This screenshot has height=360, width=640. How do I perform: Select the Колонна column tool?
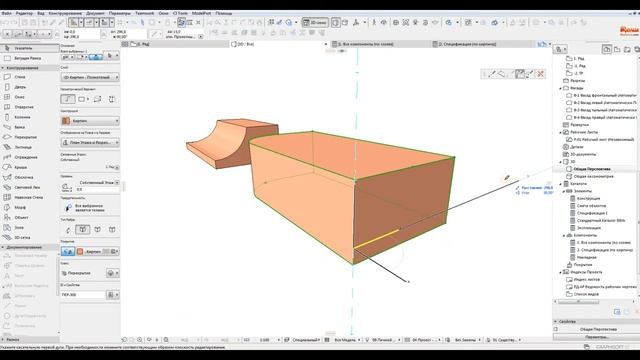tap(29, 117)
